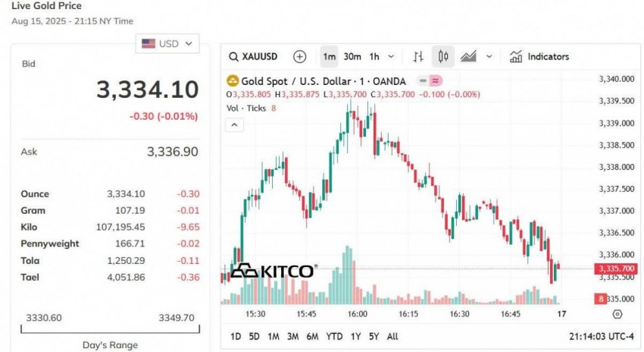Open the Indicators menu

point(539,56)
